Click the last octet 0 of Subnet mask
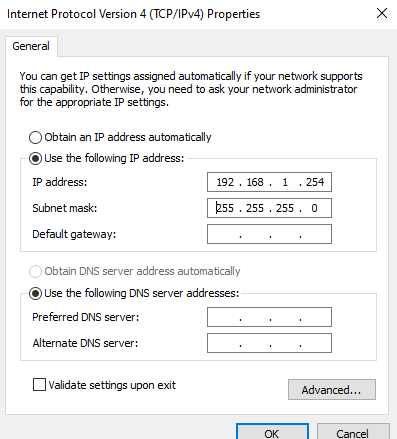The image size is (397, 439). 314,208
